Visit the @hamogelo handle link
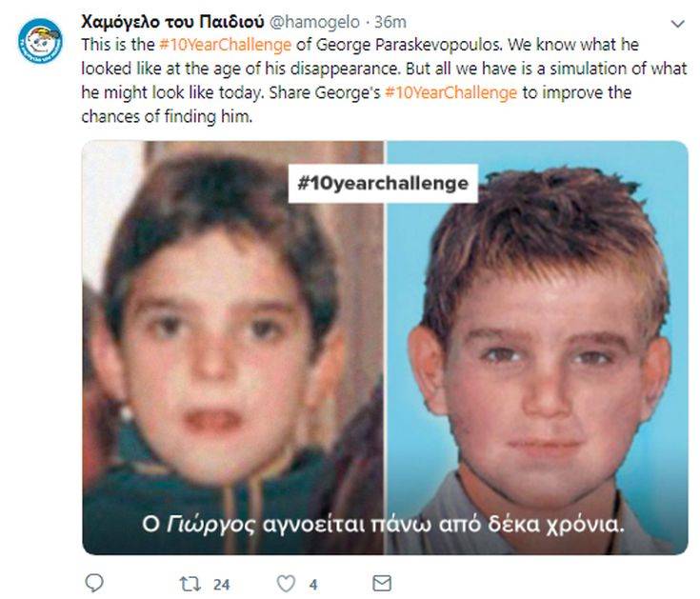Image resolution: width=700 pixels, height=599 pixels. point(314,22)
